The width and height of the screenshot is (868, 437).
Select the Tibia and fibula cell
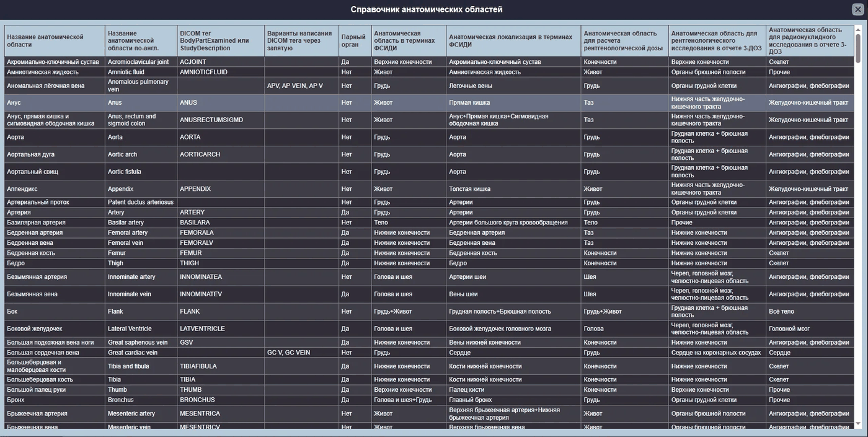click(x=141, y=366)
